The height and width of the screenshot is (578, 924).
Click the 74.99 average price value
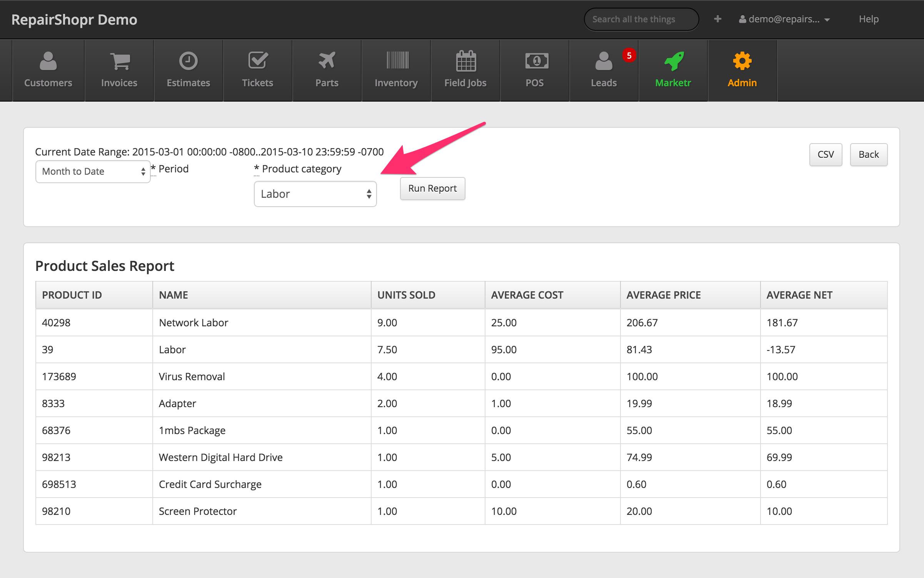[x=639, y=457]
